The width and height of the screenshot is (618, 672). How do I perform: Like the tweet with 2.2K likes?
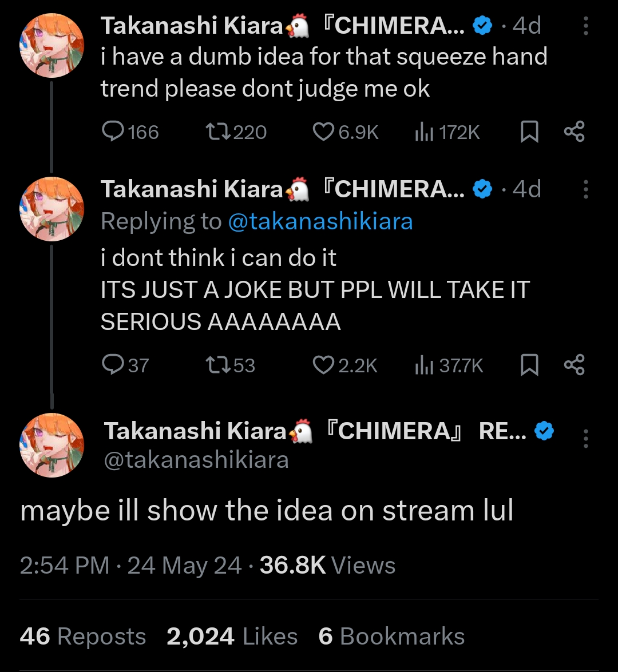(323, 365)
